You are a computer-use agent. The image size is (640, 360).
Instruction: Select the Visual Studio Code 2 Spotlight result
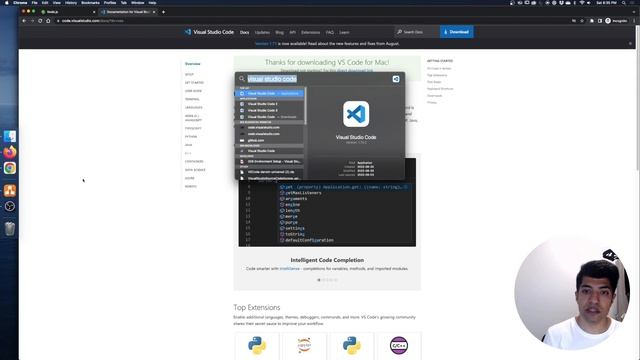pos(270,104)
